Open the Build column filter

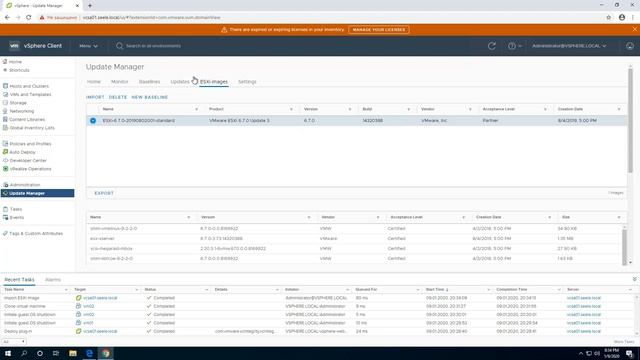click(x=408, y=109)
